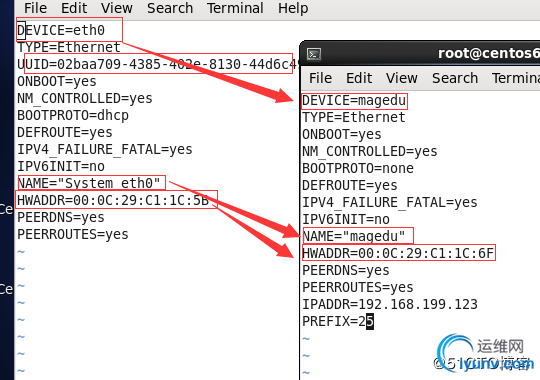Viewport: 540px width, 380px height.
Task: Open View menu in root@centos6 window
Action: (402, 78)
